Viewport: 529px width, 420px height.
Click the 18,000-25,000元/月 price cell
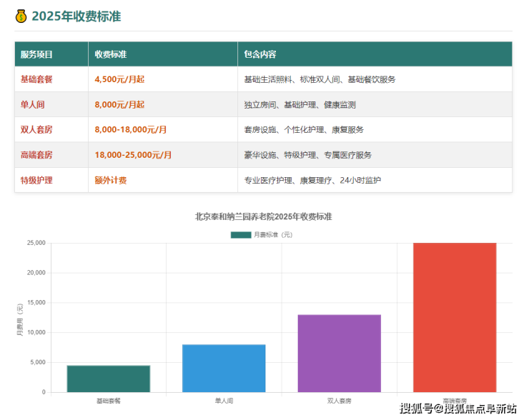tap(133, 154)
